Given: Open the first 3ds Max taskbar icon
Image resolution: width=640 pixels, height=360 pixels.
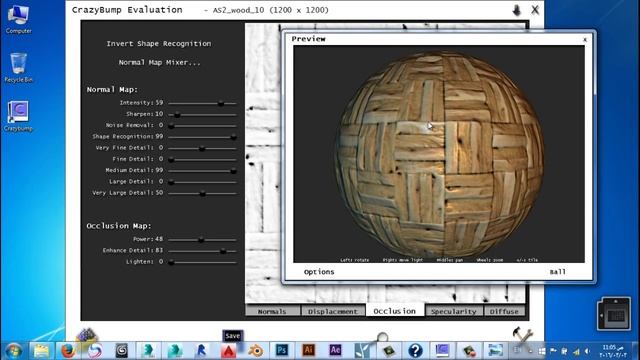Looking at the screenshot, I should (148, 351).
